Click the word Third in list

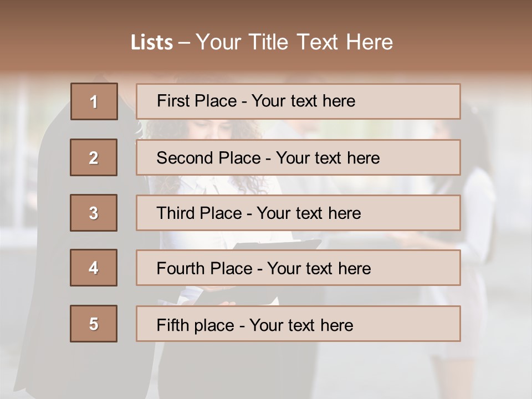coord(176,213)
